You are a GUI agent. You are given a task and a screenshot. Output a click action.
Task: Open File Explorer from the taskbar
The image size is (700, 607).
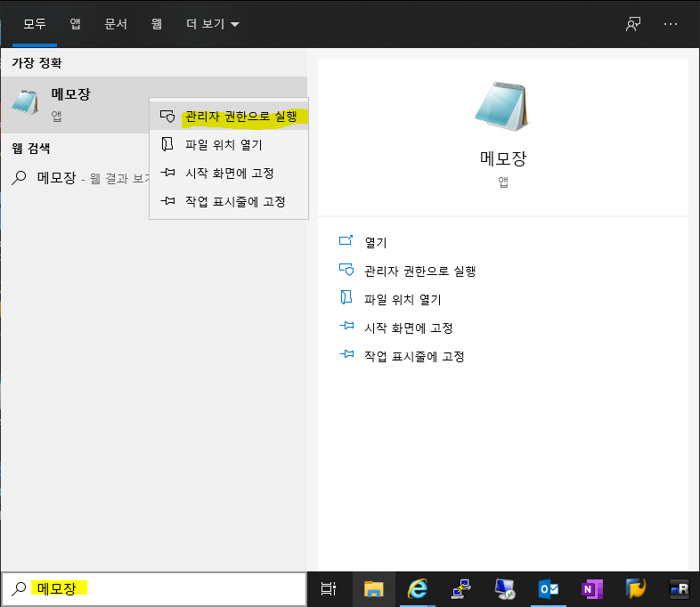[374, 588]
